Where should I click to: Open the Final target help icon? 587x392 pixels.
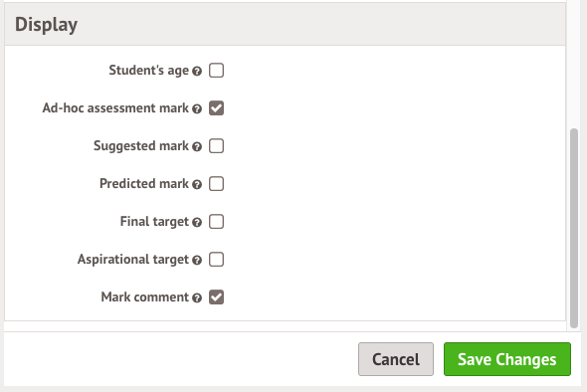pos(197,223)
